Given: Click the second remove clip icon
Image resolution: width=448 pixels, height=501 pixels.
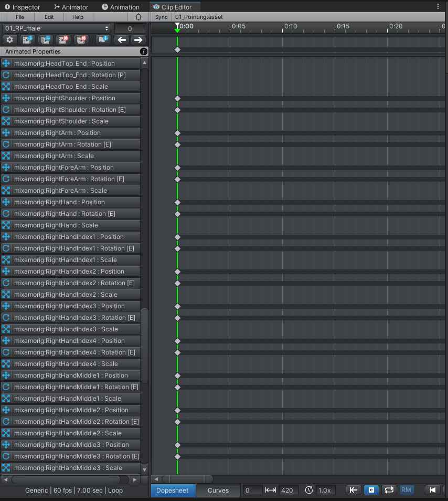Looking at the screenshot, I should point(81,40).
